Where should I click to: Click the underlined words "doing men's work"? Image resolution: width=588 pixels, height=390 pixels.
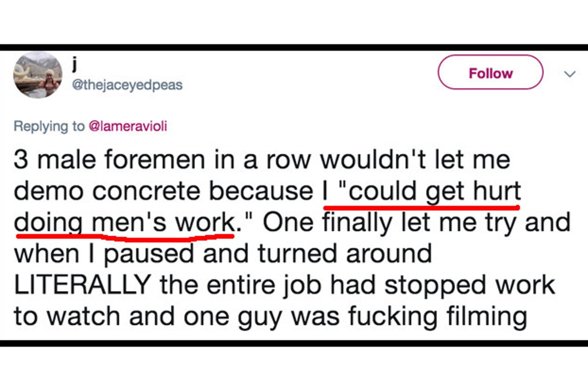coord(125,222)
